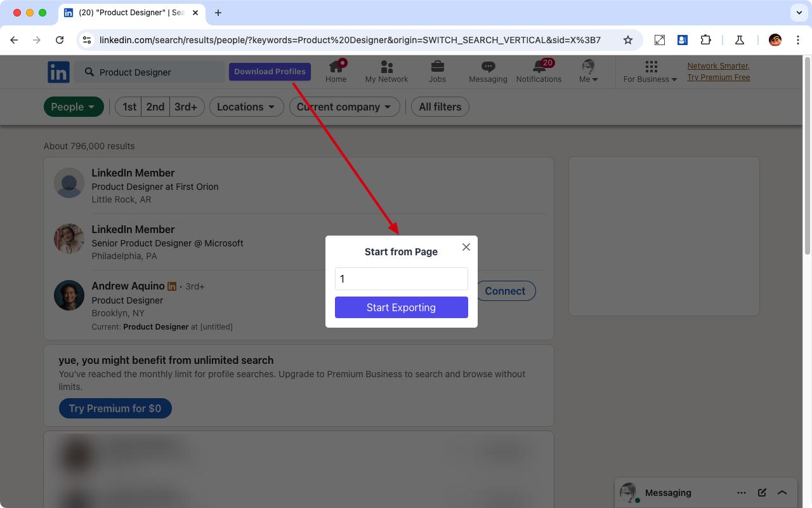Image resolution: width=812 pixels, height=508 pixels.
Task: Select the My Network icon
Action: tap(386, 70)
